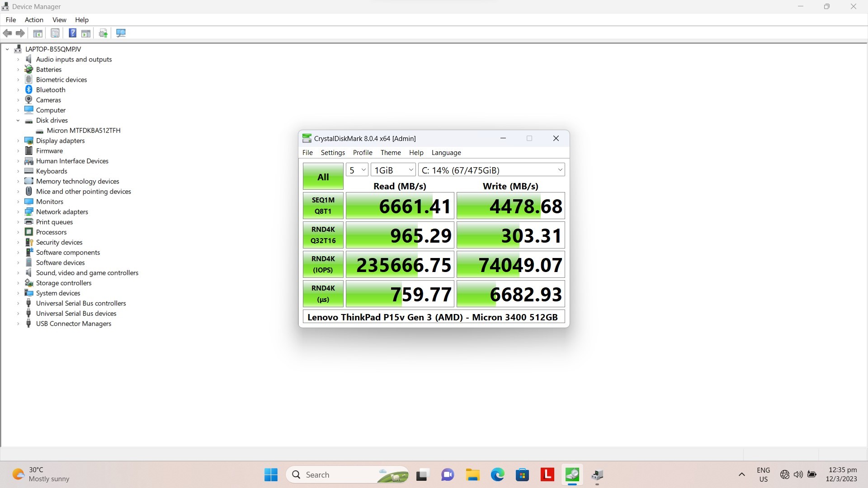Collapse the Disk drives category
Viewport: 868px width, 488px height.
(18, 120)
